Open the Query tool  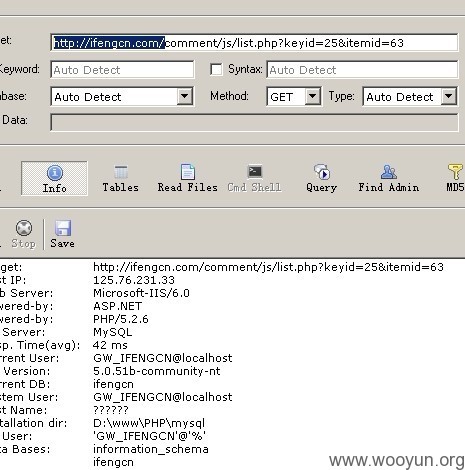coord(321,178)
